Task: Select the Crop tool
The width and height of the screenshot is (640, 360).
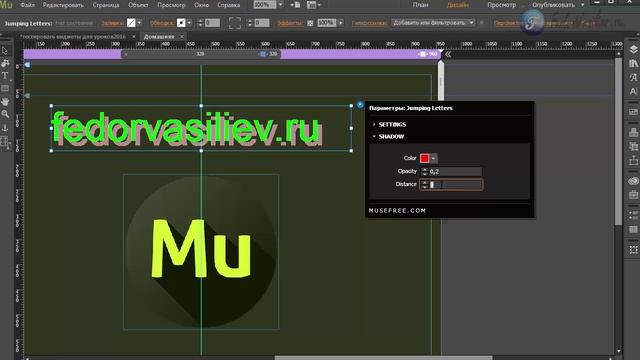Action: pyautogui.click(x=5, y=63)
